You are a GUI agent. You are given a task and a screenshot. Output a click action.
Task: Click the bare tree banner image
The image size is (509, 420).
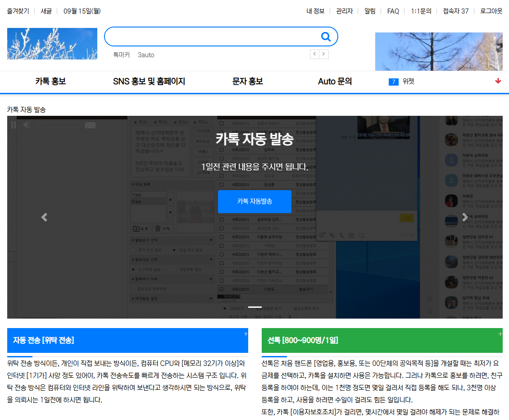[439, 51]
